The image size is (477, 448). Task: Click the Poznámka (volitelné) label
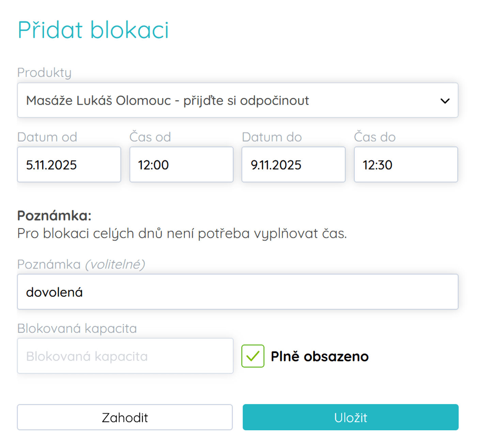click(x=82, y=264)
